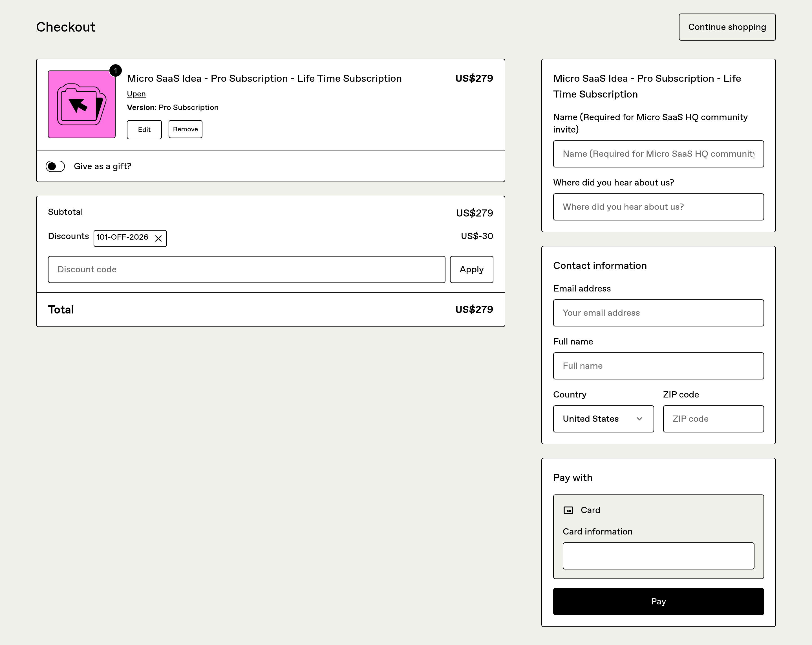The width and height of the screenshot is (812, 645).
Task: Apply the discount code
Action: 471,270
